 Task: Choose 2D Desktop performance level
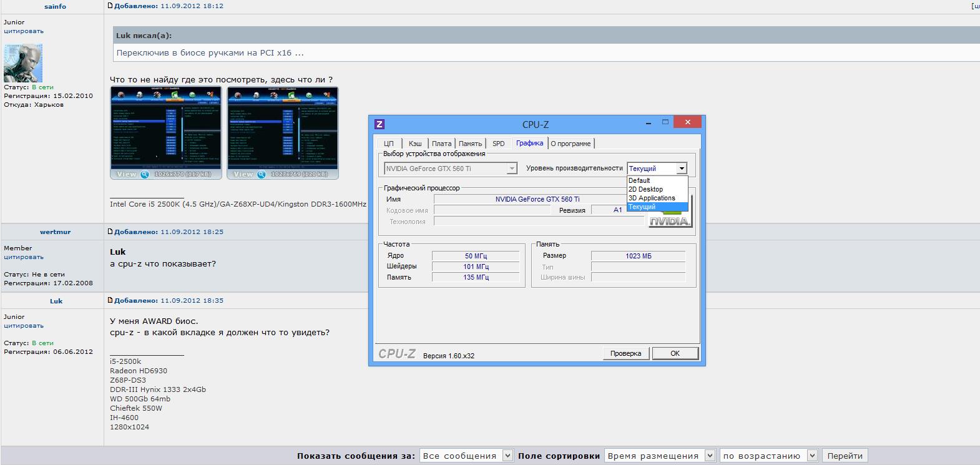coord(657,189)
